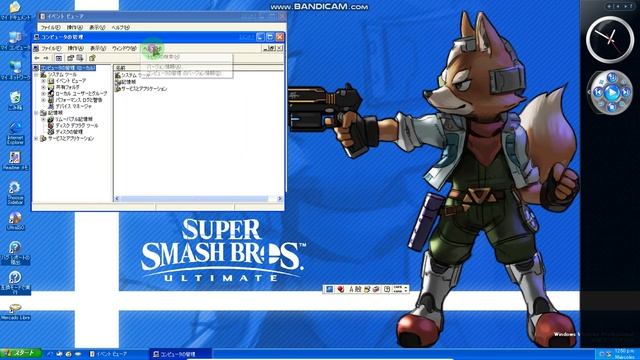
Task: Click the scrollbar right arrow in right pane
Action: coord(280,199)
